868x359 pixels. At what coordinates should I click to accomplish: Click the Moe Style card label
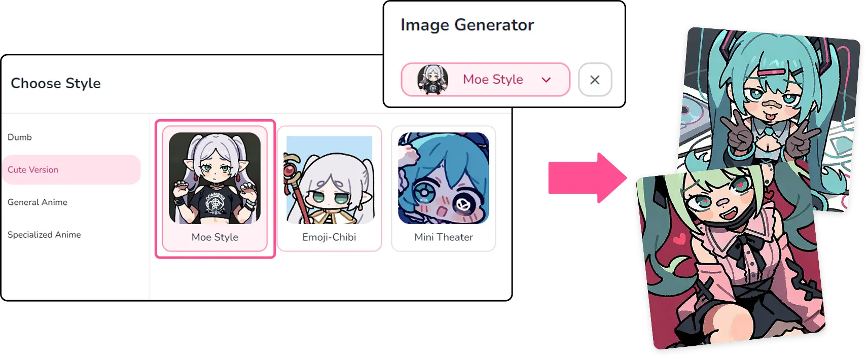point(214,237)
